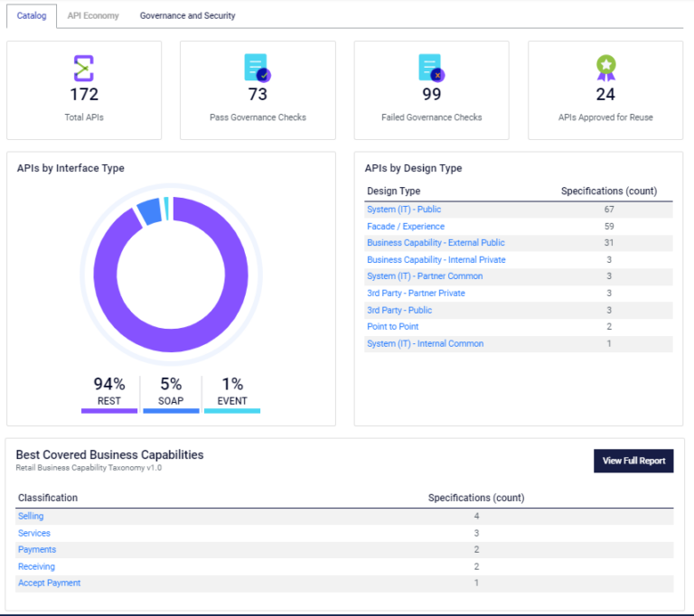
Task: Click the Best Covered Business Capabilities heading
Action: pyautogui.click(x=109, y=455)
